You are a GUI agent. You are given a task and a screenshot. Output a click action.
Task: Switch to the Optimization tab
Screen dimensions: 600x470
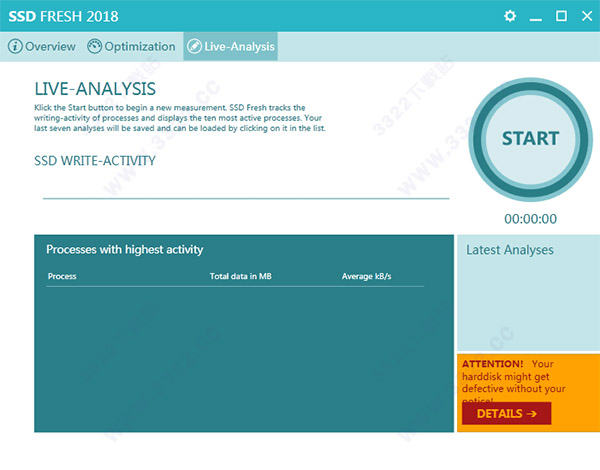(131, 46)
